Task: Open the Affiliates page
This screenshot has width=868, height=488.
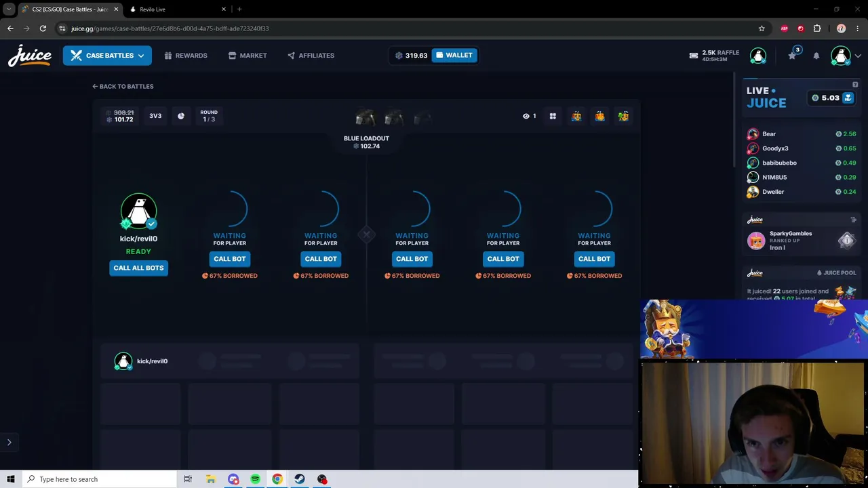Action: (x=311, y=56)
